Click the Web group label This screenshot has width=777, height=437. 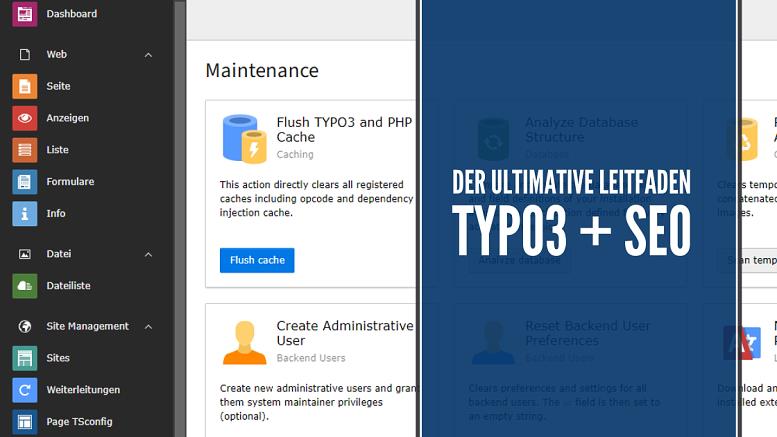pyautogui.click(x=56, y=55)
